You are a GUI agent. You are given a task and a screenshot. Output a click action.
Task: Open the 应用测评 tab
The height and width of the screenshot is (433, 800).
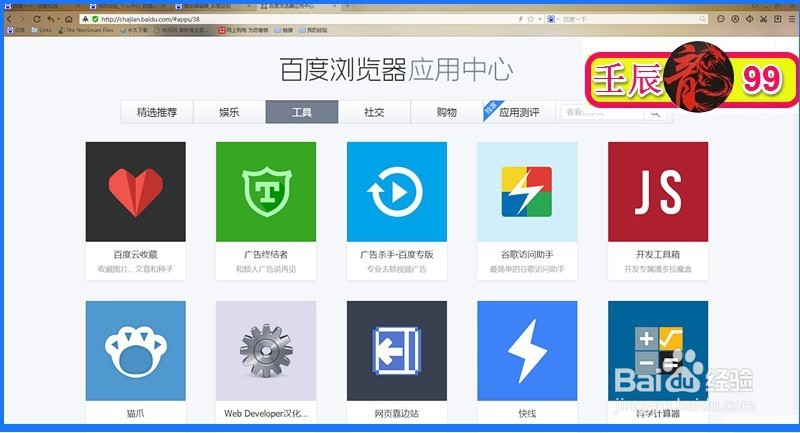point(519,112)
